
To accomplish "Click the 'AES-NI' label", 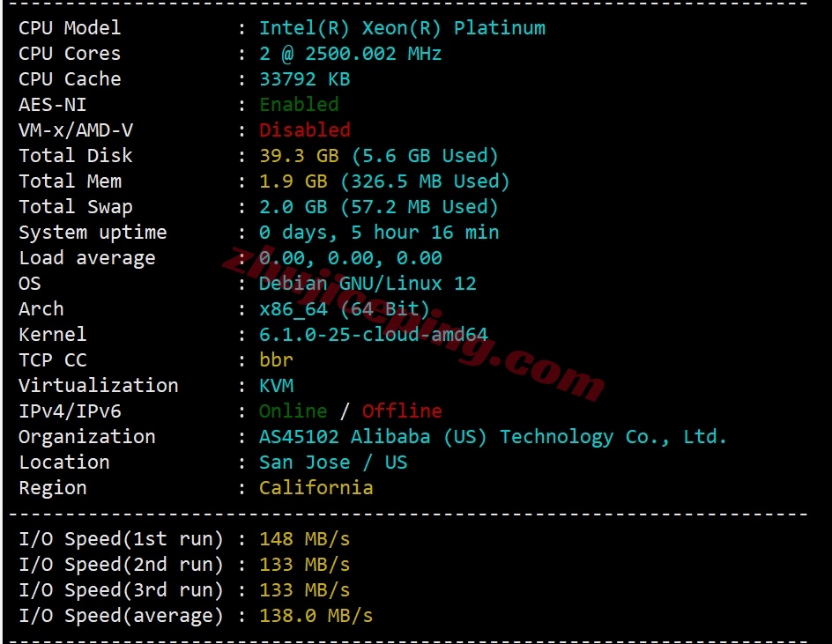I will [x=53, y=105].
